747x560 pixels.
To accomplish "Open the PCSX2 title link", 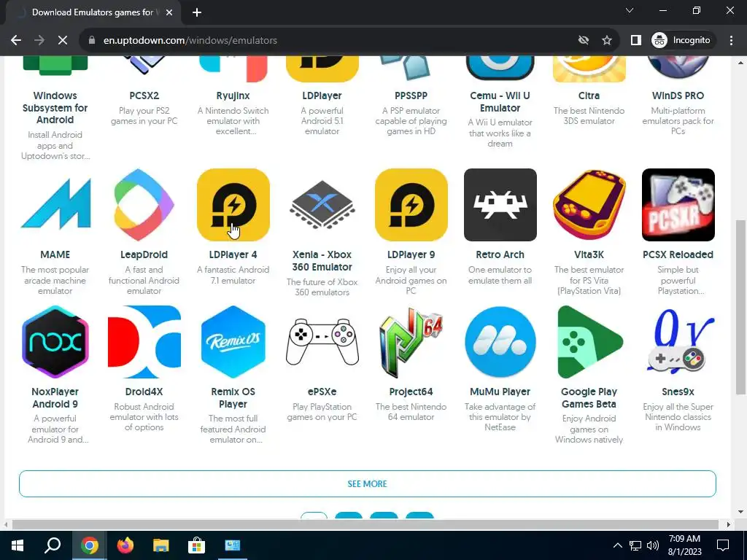I will click(144, 96).
